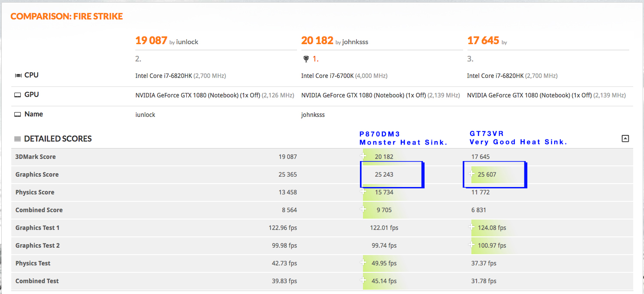Select the 3DMark Score row label
Image resolution: width=644 pixels, height=294 pixels.
(36, 157)
